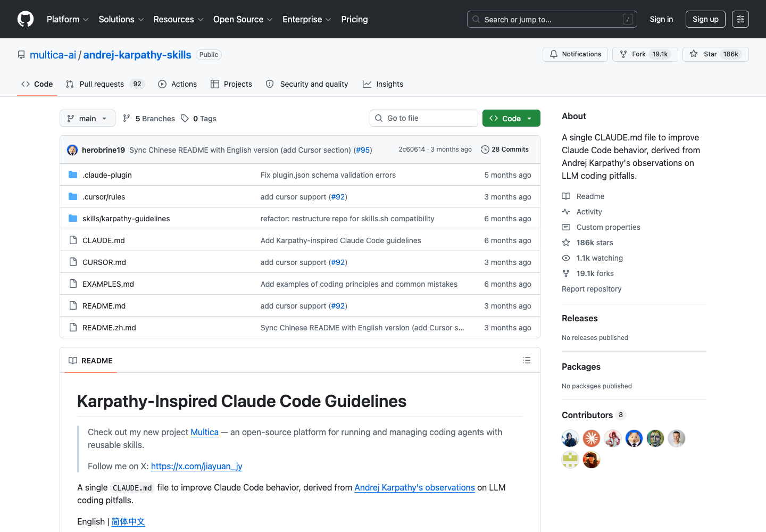This screenshot has width=766, height=532.
Task: Fork the repository with Fork button
Action: click(645, 54)
